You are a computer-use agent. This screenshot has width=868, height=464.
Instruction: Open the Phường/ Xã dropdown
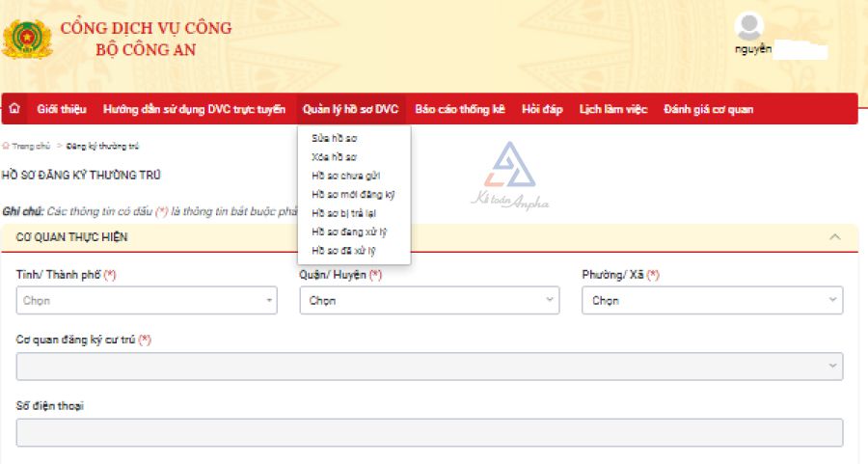[712, 300]
